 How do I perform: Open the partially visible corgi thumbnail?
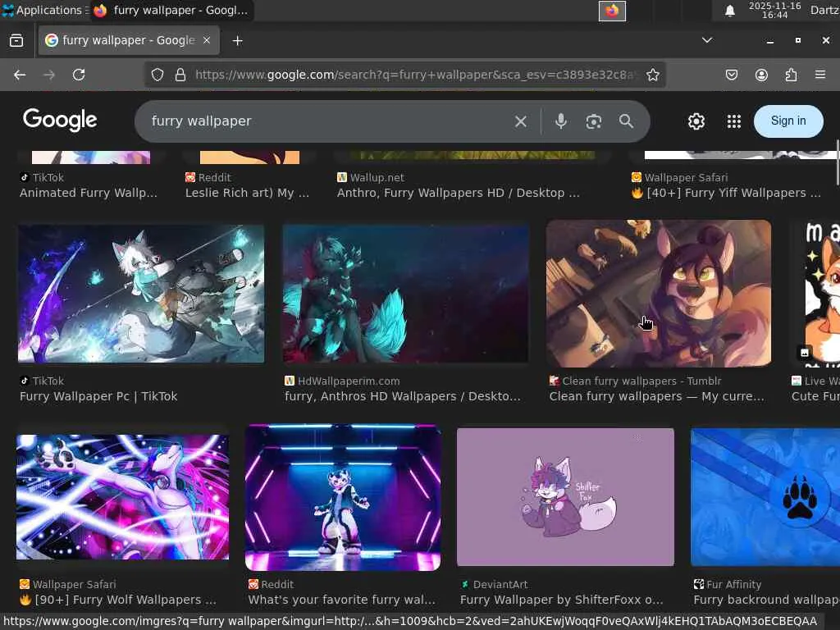click(x=822, y=294)
